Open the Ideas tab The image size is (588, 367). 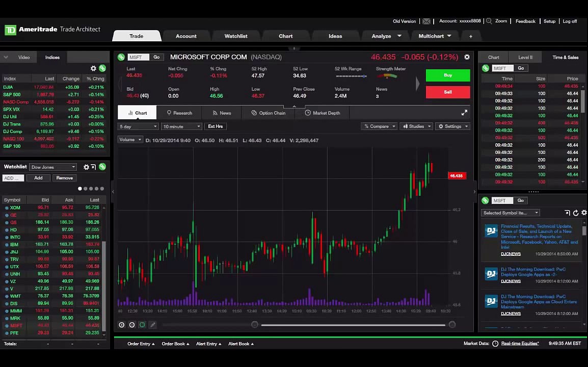point(335,36)
